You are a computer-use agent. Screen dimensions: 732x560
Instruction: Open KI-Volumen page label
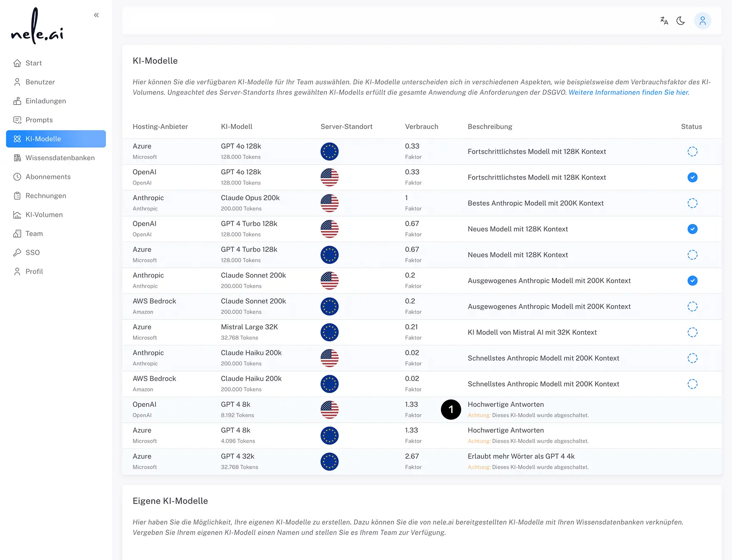(x=44, y=215)
